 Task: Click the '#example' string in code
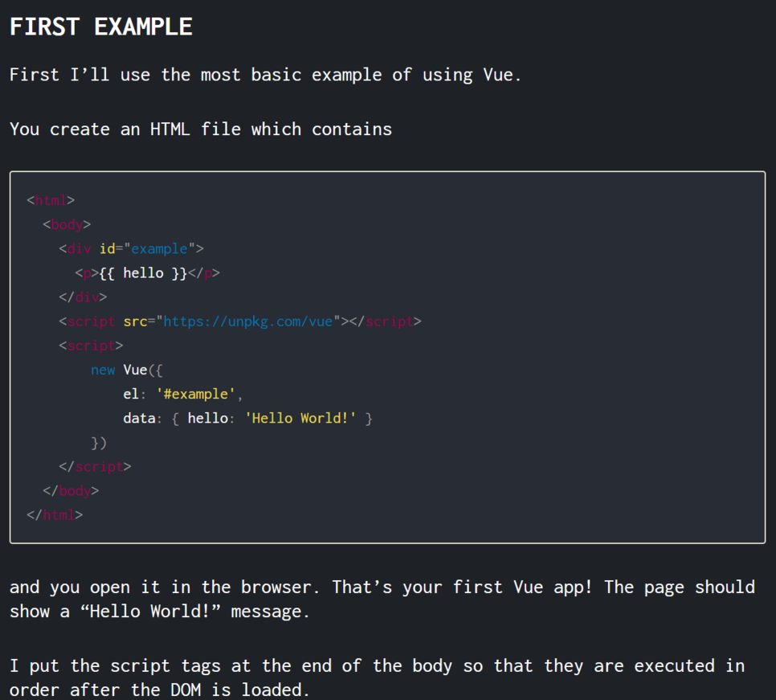pyautogui.click(x=195, y=394)
